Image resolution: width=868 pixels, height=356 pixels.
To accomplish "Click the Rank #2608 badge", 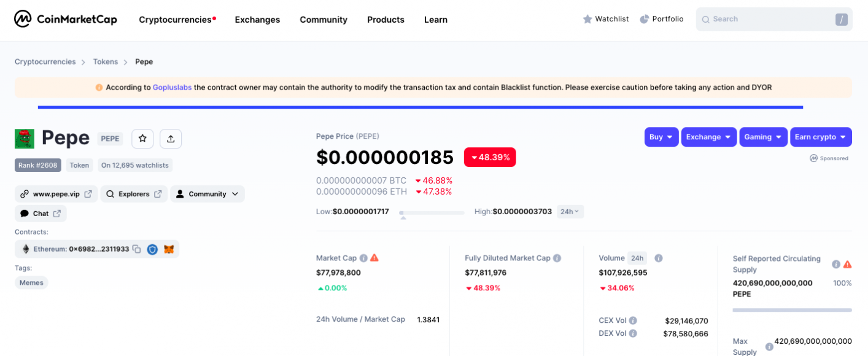I will [37, 165].
